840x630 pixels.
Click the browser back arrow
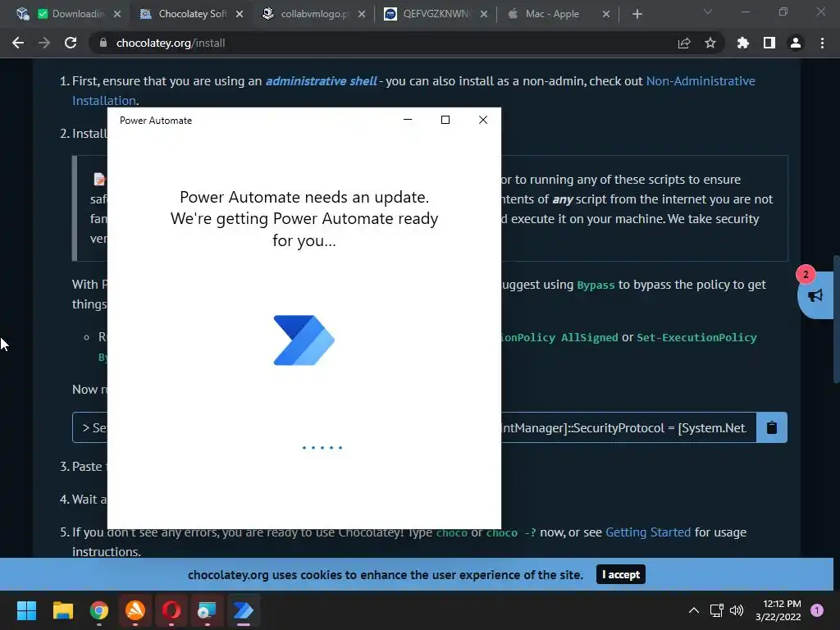click(x=18, y=43)
